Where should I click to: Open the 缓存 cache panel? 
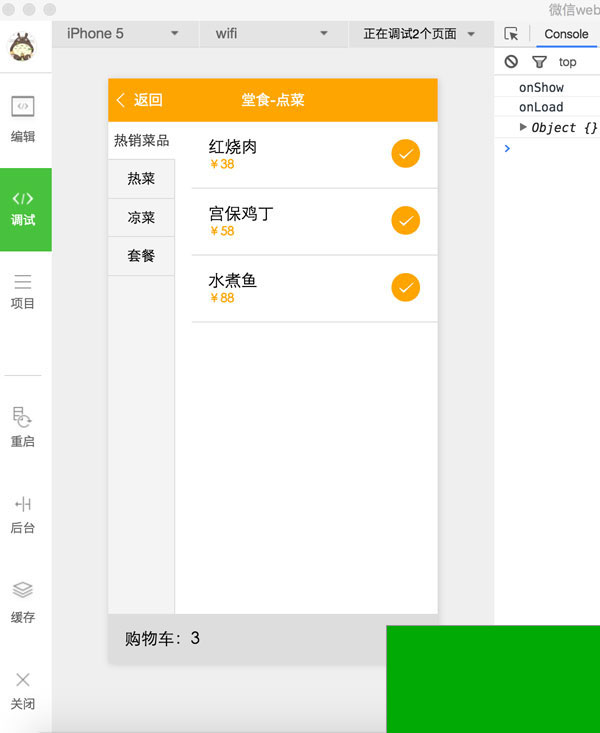(23, 602)
